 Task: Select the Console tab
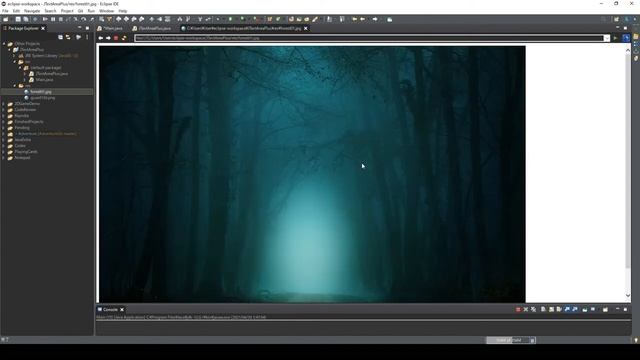[110, 309]
